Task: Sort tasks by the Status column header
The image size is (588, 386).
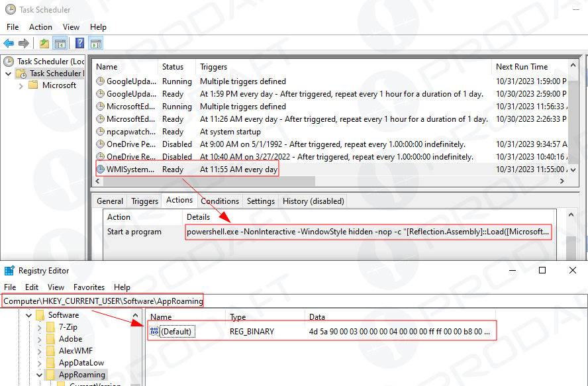Action: point(177,67)
